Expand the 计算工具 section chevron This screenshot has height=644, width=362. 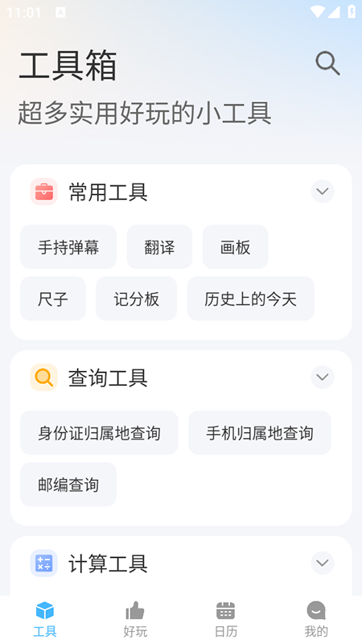(323, 563)
